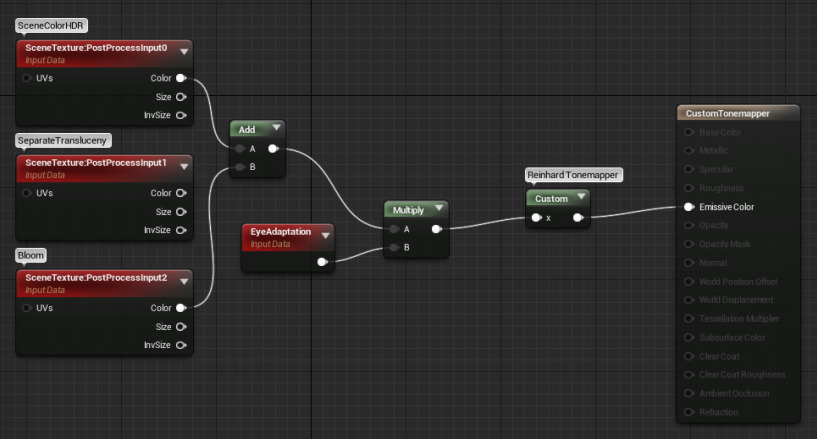This screenshot has width=818, height=440.
Task: Click the Opacity Mask pin
Action: (689, 244)
